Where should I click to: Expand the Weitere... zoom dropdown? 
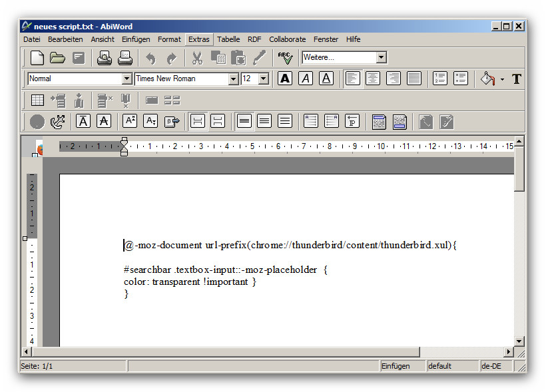point(382,57)
